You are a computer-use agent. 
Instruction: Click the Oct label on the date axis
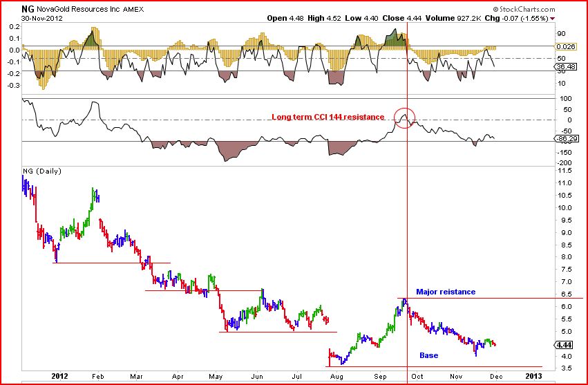tap(417, 376)
